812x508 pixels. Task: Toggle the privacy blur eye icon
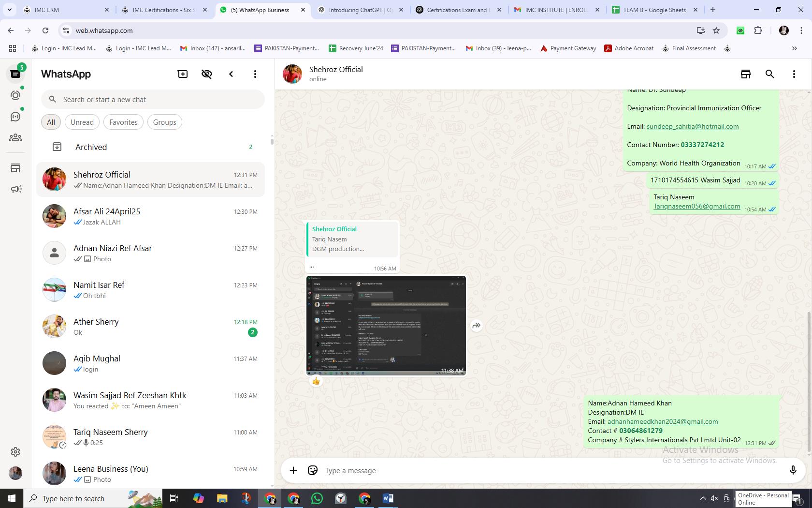tap(207, 74)
